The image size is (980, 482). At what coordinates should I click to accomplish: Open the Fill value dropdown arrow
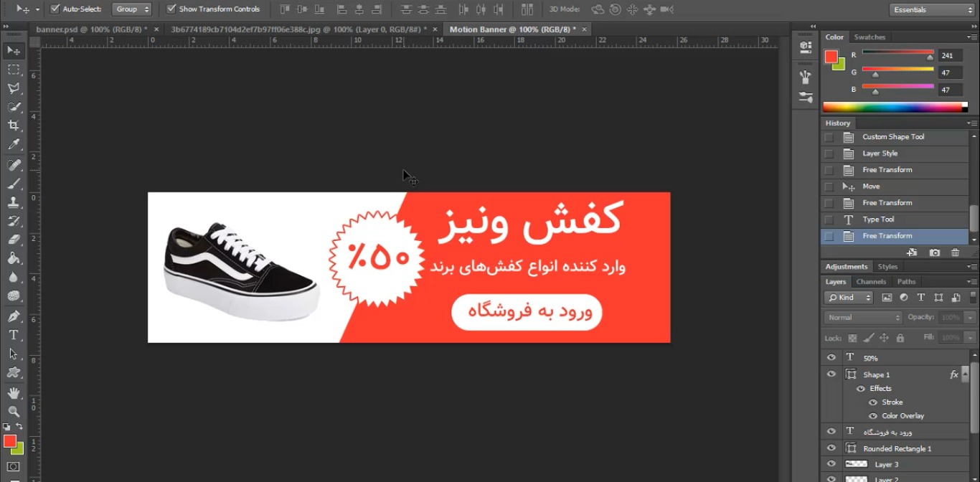point(971,337)
